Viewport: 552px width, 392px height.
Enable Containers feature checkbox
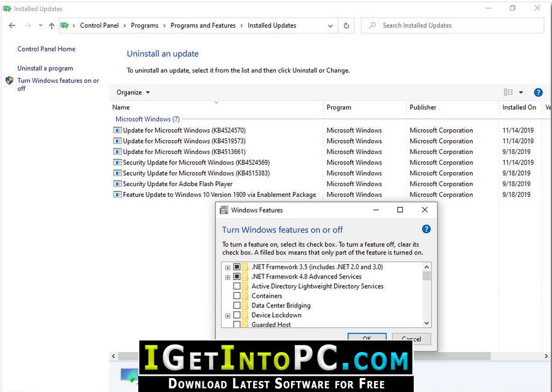[x=237, y=296]
